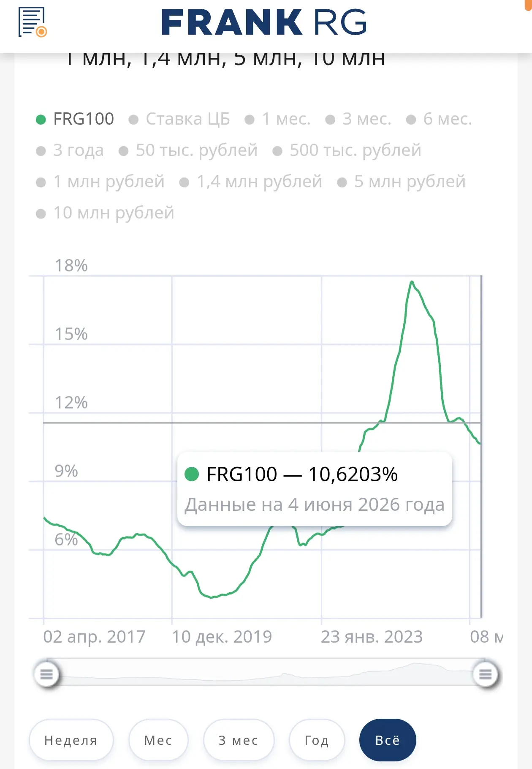Enable the 500 тыс. рублей series
This screenshot has width=532, height=769.
click(347, 150)
